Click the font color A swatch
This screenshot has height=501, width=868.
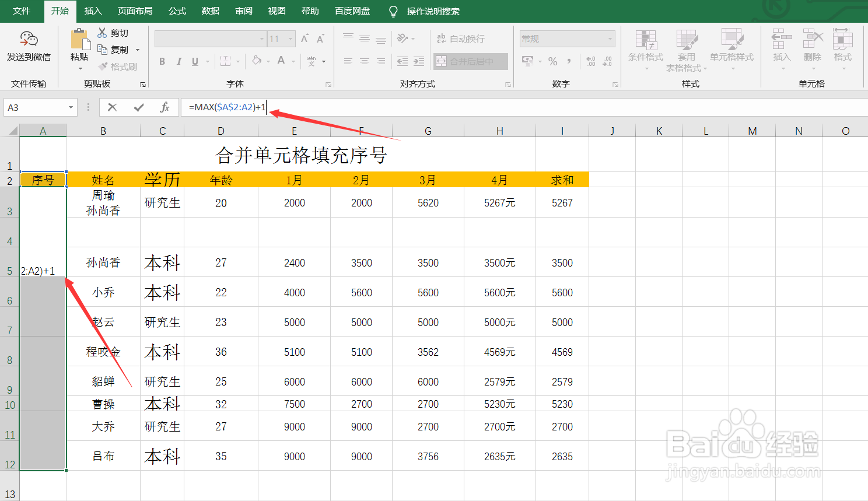click(x=280, y=61)
